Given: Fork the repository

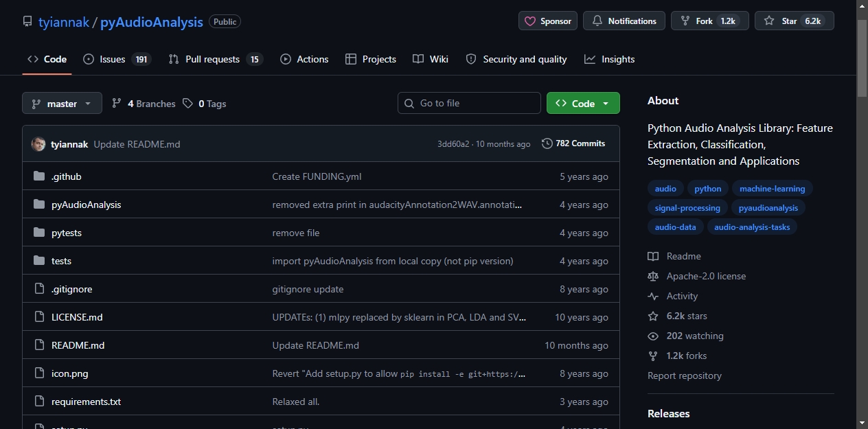Looking at the screenshot, I should 709,21.
